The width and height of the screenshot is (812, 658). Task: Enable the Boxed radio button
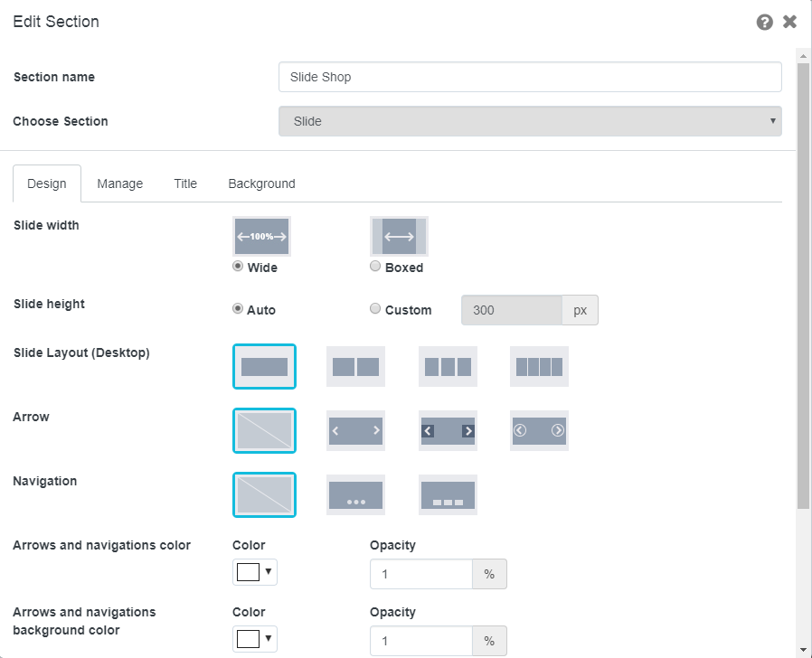coord(375,267)
